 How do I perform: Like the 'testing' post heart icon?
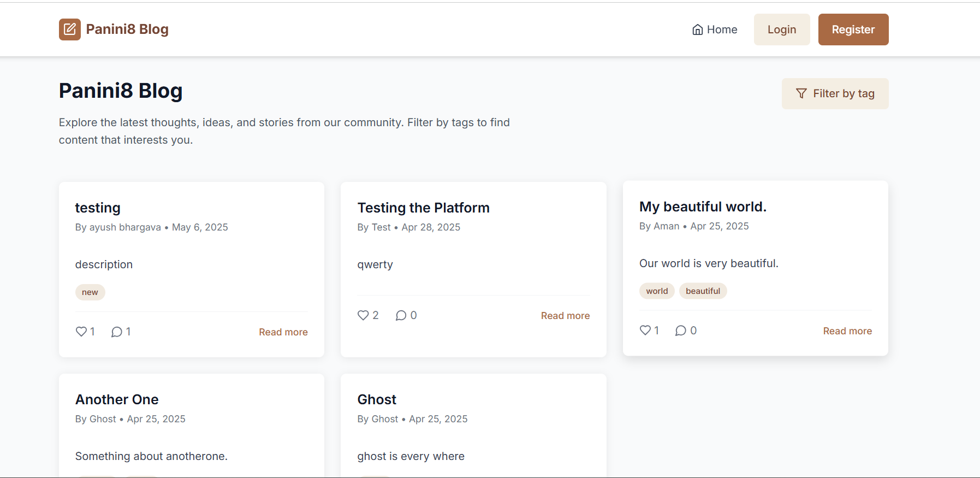point(81,332)
